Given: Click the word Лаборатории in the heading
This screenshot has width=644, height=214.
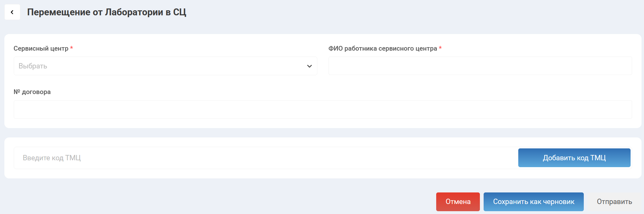Looking at the screenshot, I should tap(134, 12).
